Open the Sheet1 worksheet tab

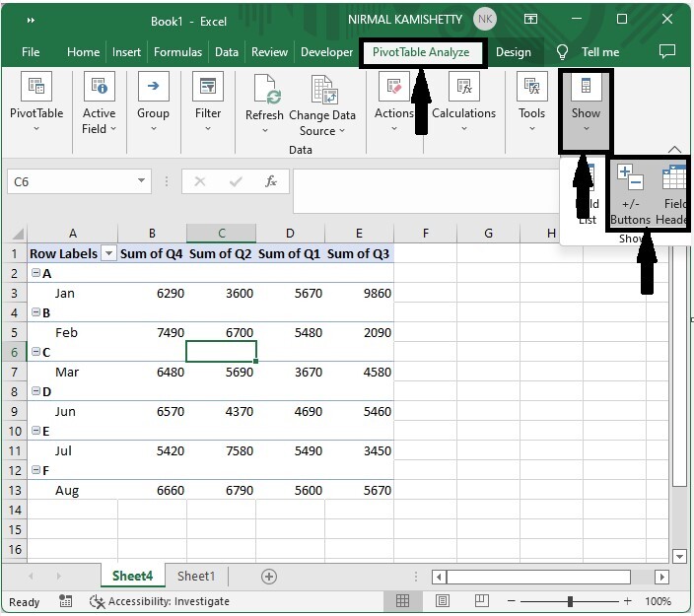point(195,576)
